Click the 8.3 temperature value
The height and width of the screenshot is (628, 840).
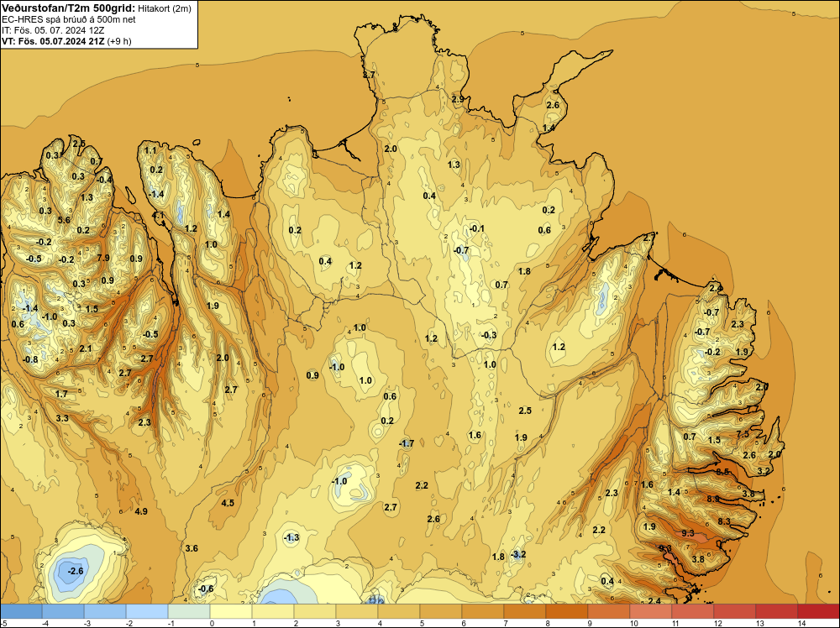tap(724, 521)
